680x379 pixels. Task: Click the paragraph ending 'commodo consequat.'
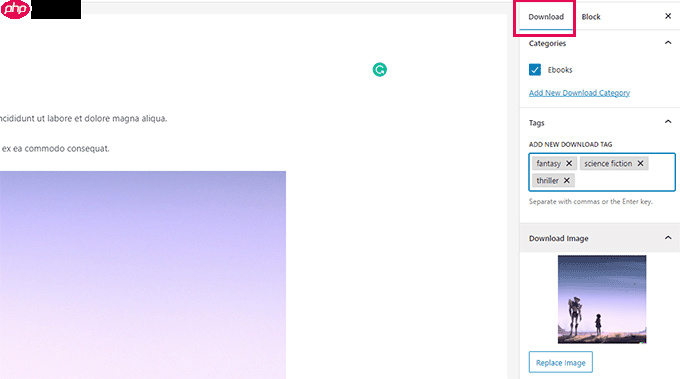pyautogui.click(x=55, y=149)
